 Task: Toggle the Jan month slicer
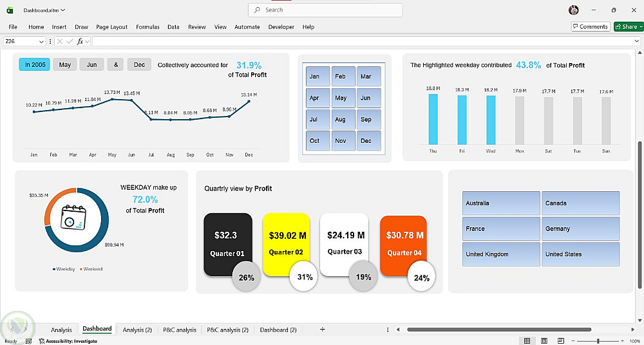317,77
